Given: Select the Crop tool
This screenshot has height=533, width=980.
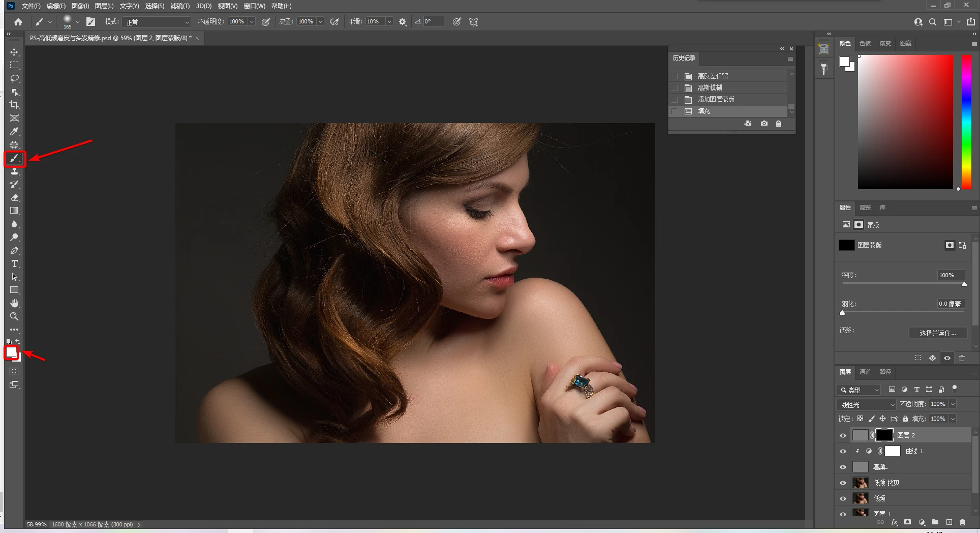Looking at the screenshot, I should [x=14, y=105].
